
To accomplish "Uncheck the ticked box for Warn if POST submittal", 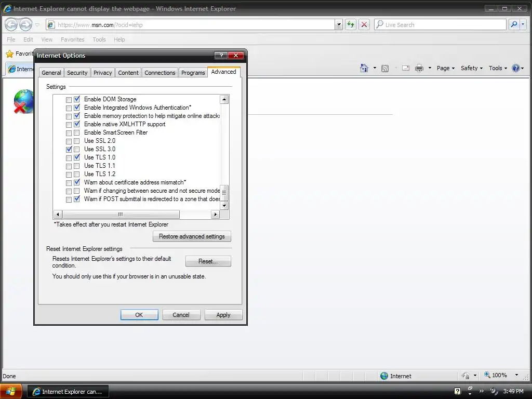I will coord(77,199).
